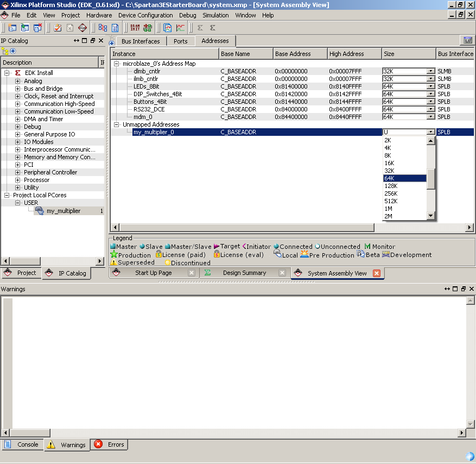The image size is (476, 464).
Task: Maximize the Warnings panel
Action: 455,289
